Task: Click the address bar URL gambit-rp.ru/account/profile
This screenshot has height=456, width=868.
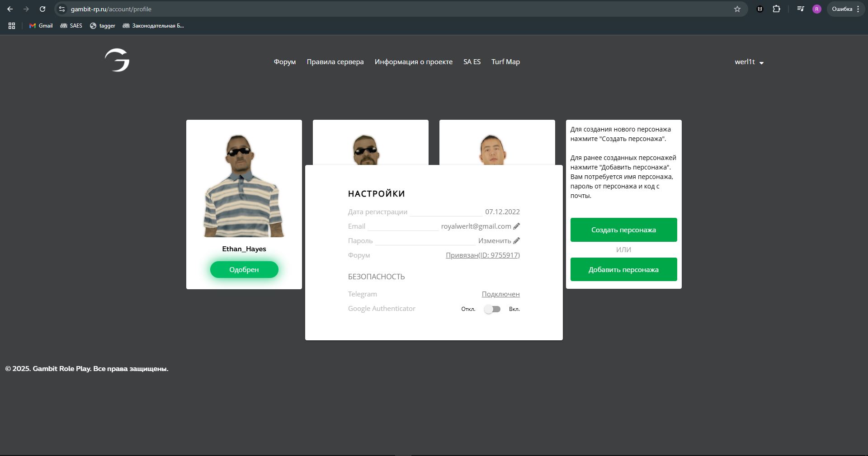Action: point(111,9)
